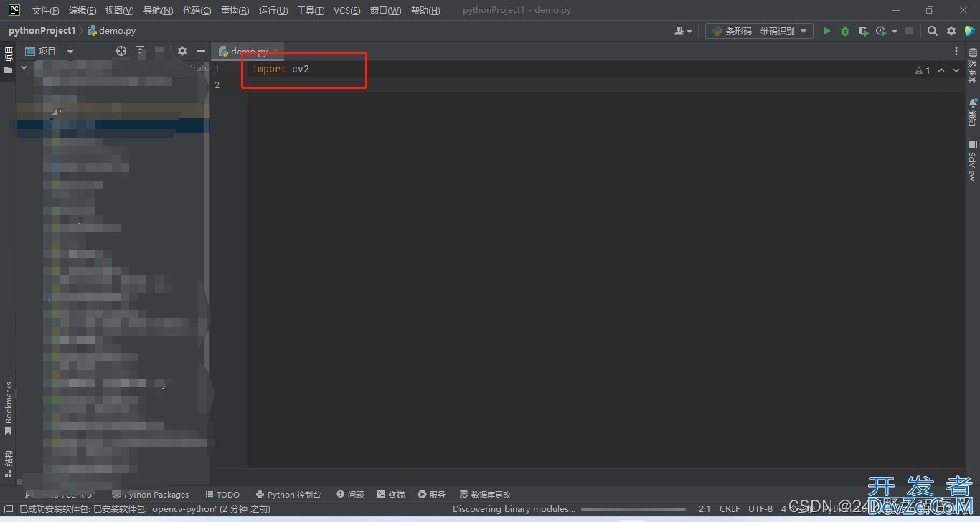Click cursor position 2:1 in status bar
The width and height of the screenshot is (980, 522).
[705, 509]
